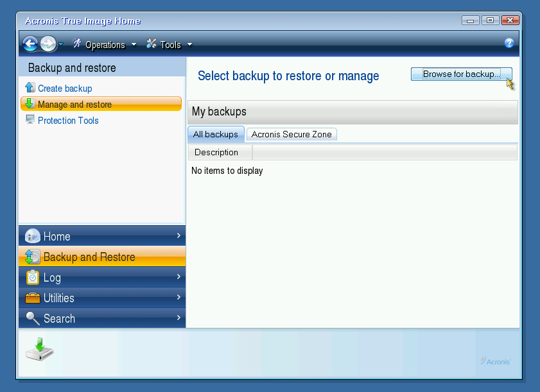
Task: Click the Protection Tools monitor icon
Action: (x=30, y=120)
